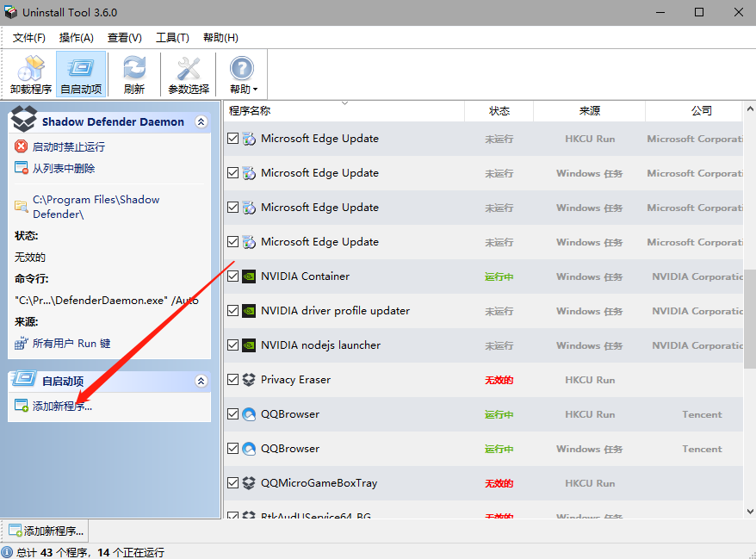Uncheck NVIDIA driver profile updater checkbox
Image resolution: width=756 pixels, height=559 pixels.
click(232, 311)
